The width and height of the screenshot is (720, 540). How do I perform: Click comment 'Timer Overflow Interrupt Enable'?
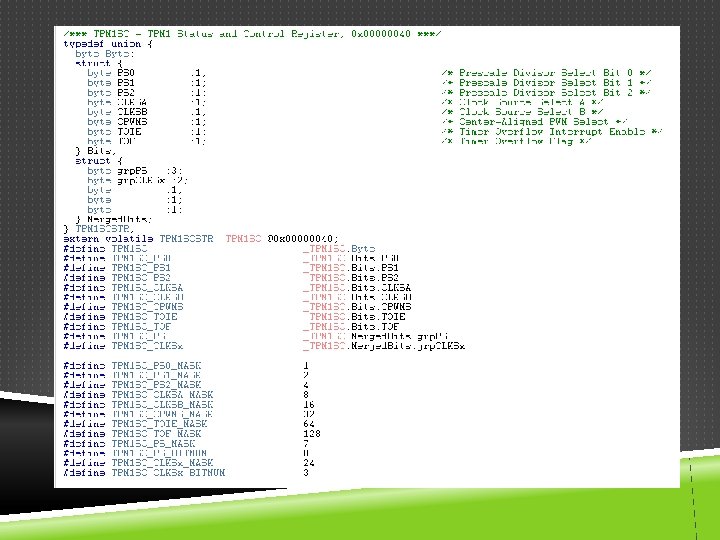click(552, 131)
